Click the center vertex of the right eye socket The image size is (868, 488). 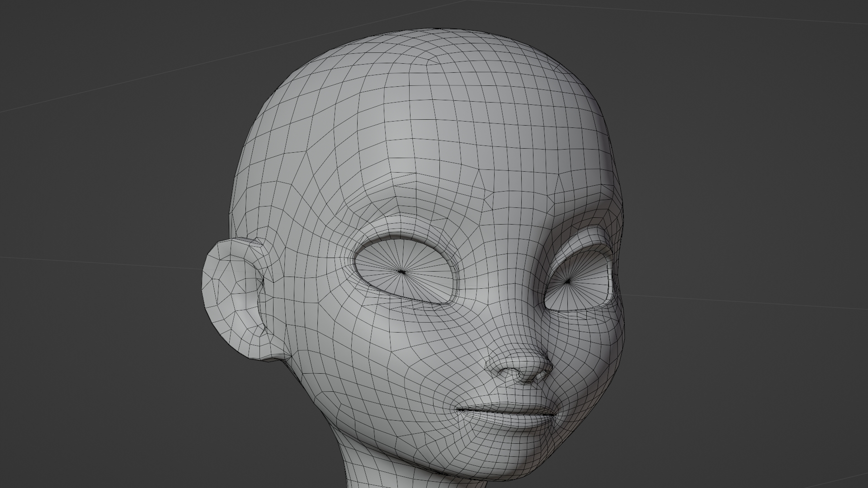(x=568, y=282)
